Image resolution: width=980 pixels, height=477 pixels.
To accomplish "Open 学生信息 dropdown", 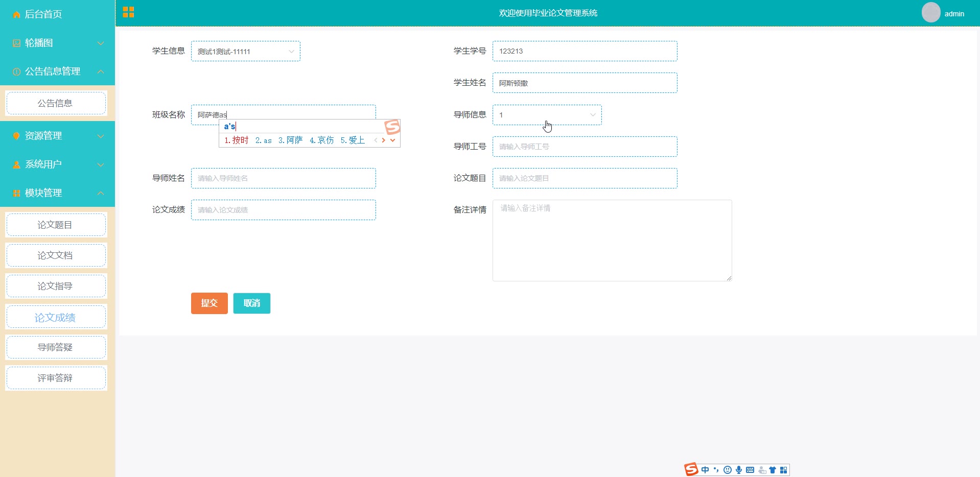I will (246, 51).
